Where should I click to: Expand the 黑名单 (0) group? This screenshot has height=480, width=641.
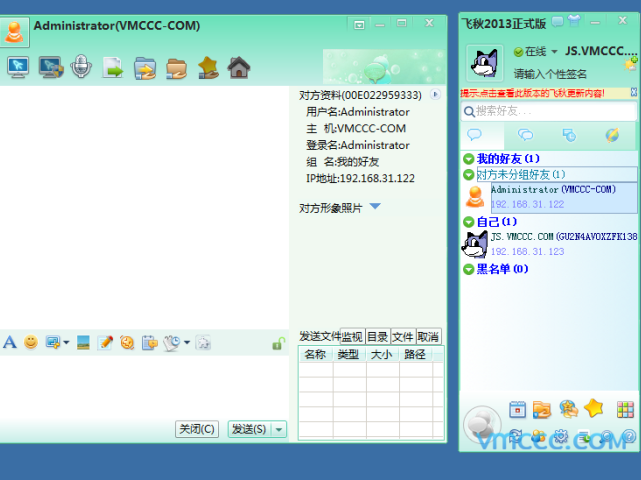click(469, 269)
